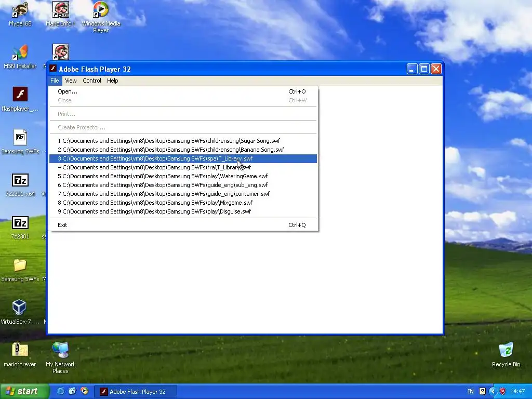Viewport: 532px width, 399px height.
Task: Open recent file container.swf
Action: point(183,194)
